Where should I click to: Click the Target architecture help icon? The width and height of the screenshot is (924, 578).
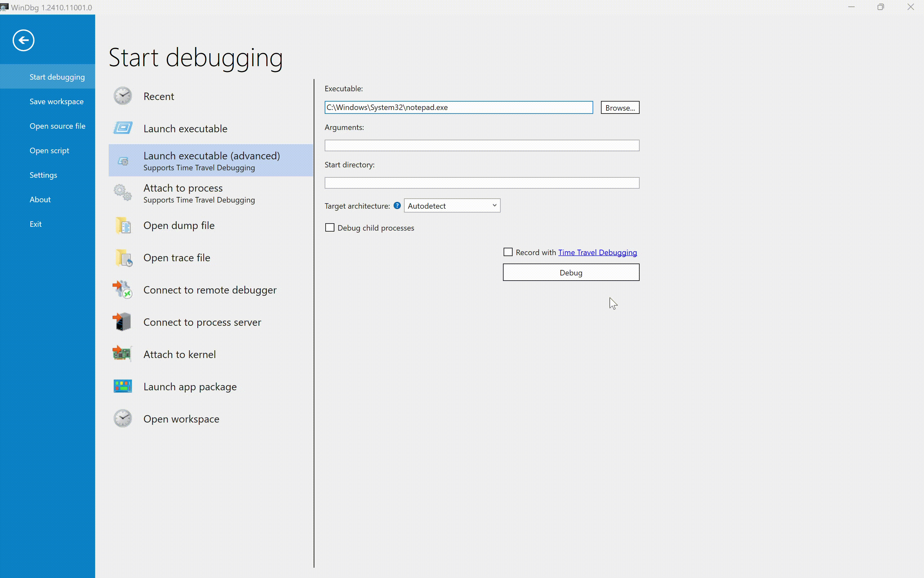coord(397,206)
